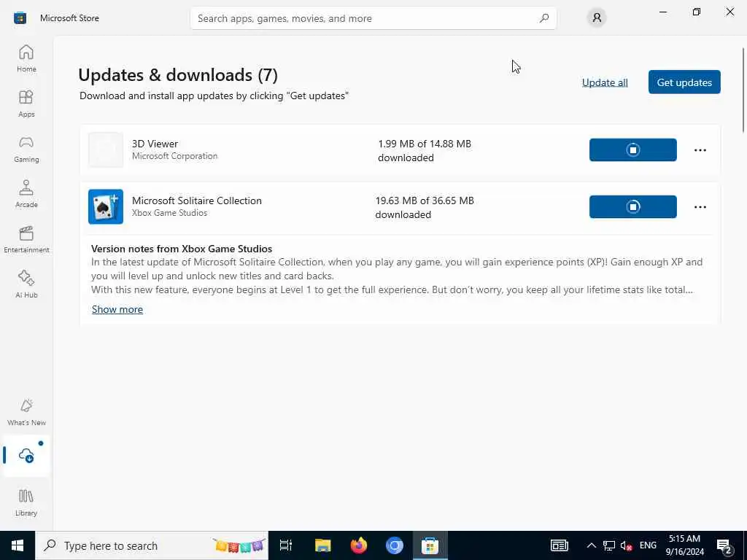
Task: Open the Gaming section
Action: 26,149
